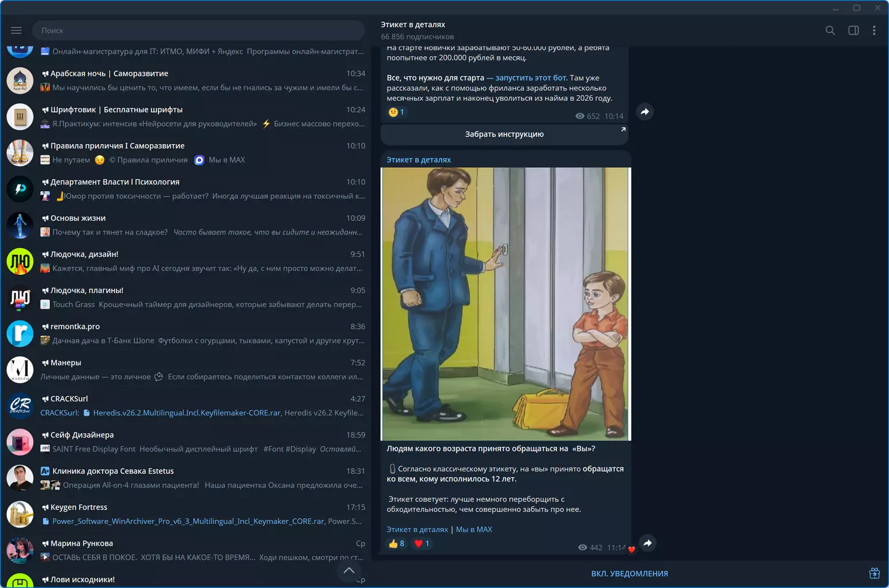889x588 pixels.
Task: Focus the Поиск search field
Action: click(198, 31)
